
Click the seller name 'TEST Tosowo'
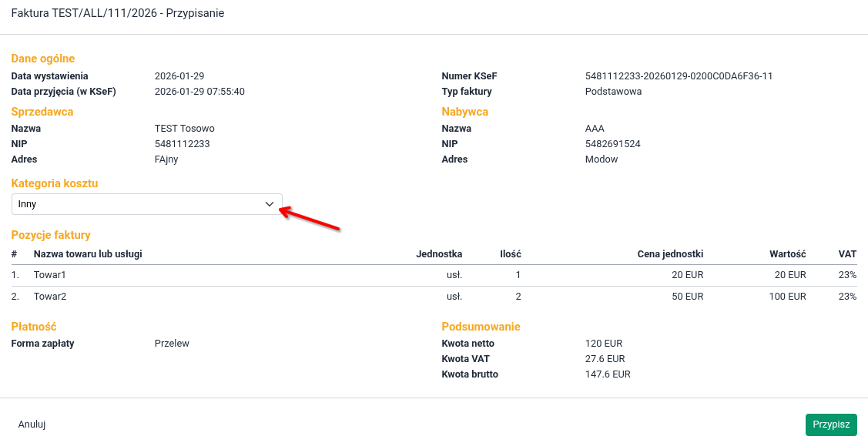coord(184,129)
